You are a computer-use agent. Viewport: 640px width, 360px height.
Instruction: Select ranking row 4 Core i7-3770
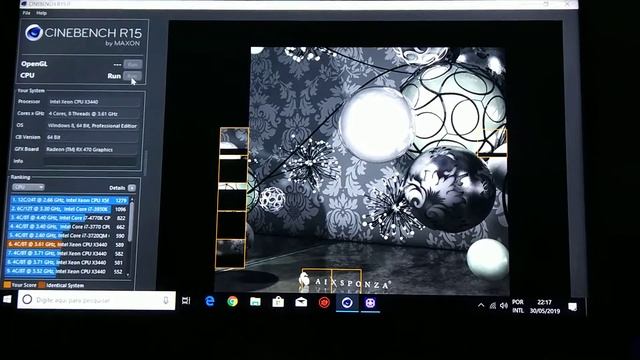pyautogui.click(x=67, y=227)
